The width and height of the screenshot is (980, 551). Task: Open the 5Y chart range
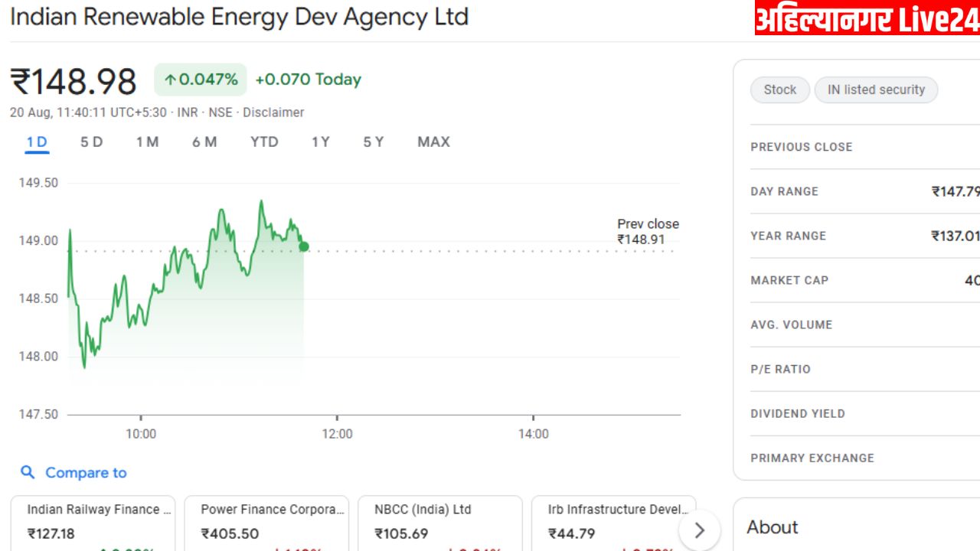374,142
